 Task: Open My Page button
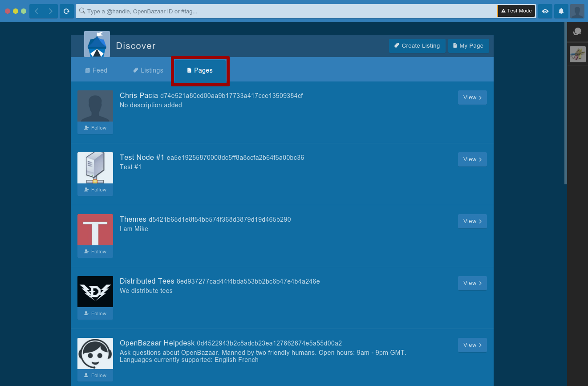click(468, 46)
